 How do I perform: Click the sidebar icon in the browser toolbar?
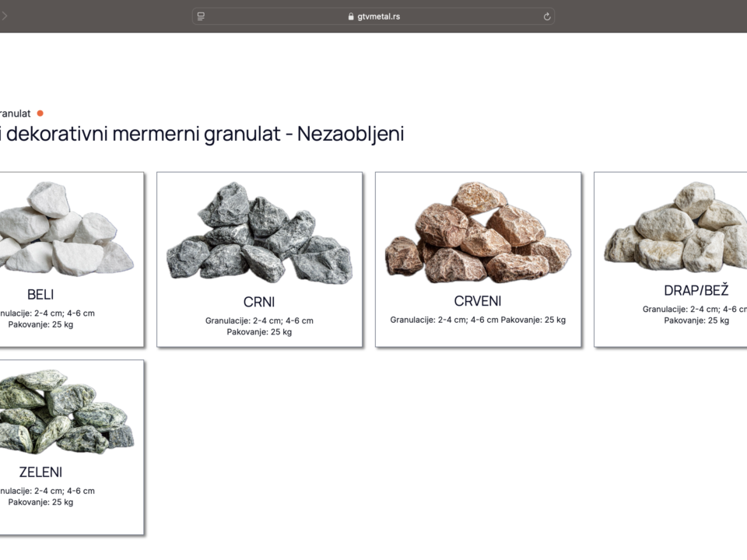200,16
